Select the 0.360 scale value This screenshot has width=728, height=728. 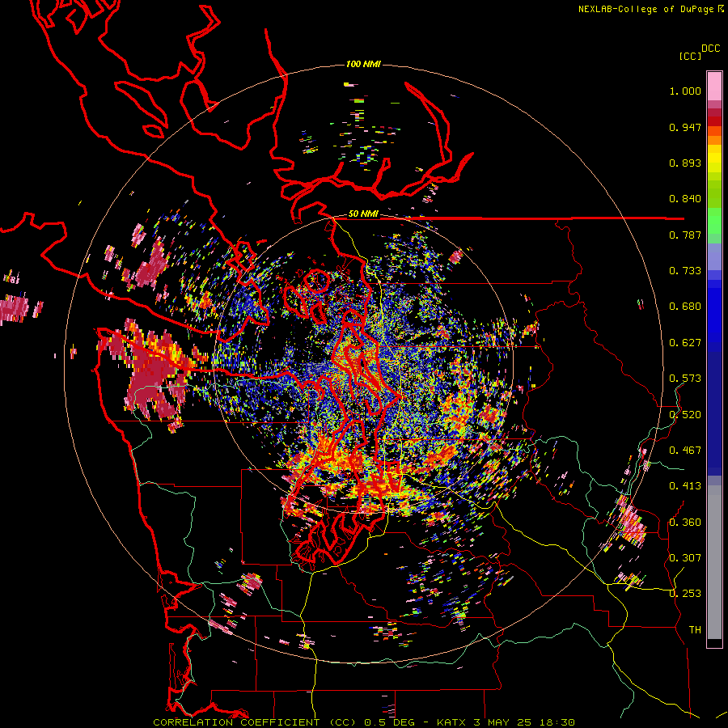[x=685, y=523]
